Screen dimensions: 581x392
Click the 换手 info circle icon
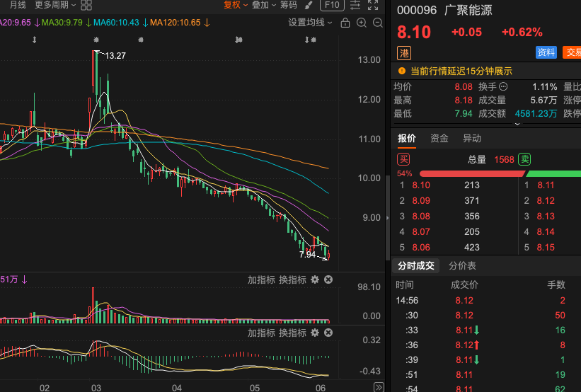(x=503, y=87)
